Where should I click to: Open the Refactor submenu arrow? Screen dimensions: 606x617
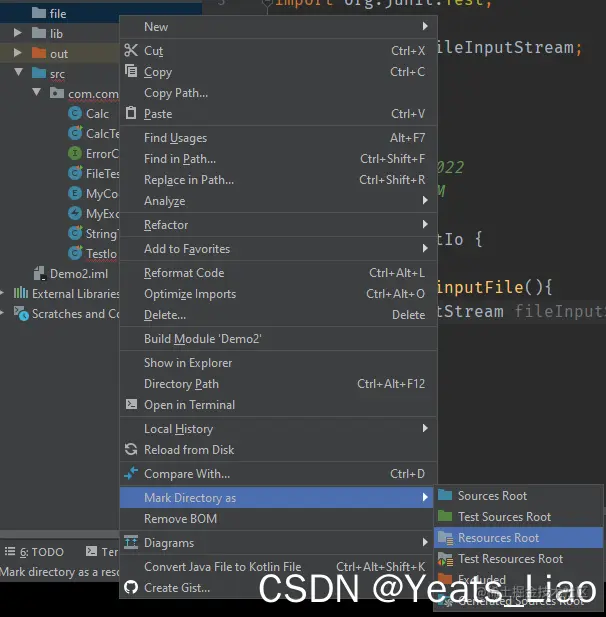(x=425, y=224)
